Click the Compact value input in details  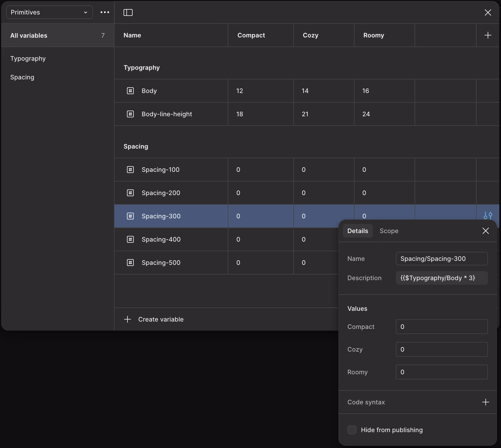[441, 327]
